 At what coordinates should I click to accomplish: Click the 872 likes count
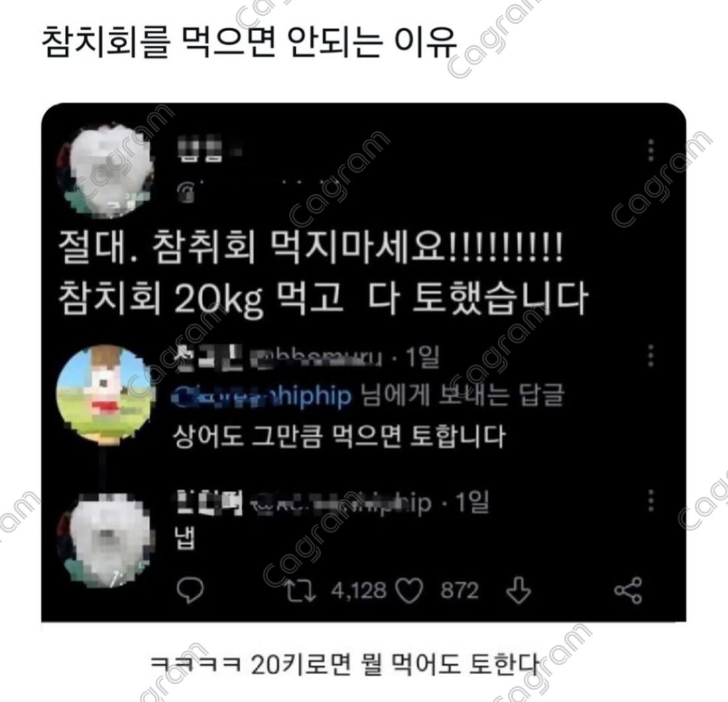click(459, 591)
